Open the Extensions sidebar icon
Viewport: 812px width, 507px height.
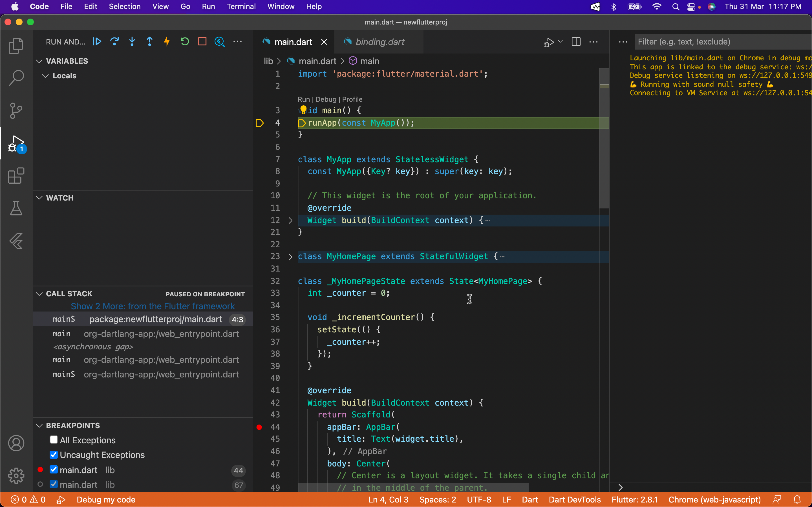click(16, 176)
